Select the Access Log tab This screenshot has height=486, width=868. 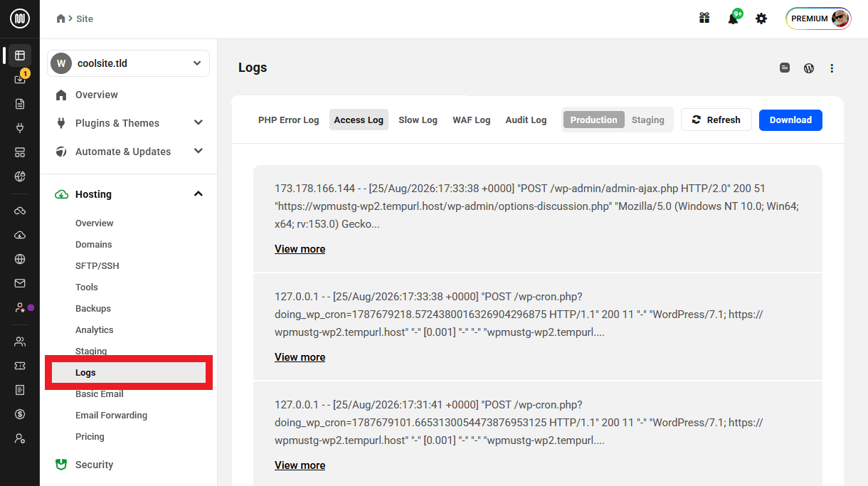tap(359, 120)
